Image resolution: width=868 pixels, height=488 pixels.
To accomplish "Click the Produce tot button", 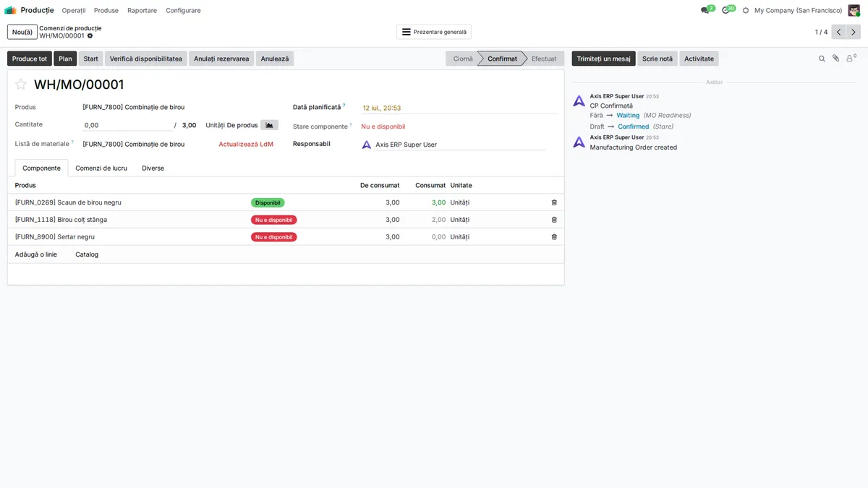I will [30, 59].
